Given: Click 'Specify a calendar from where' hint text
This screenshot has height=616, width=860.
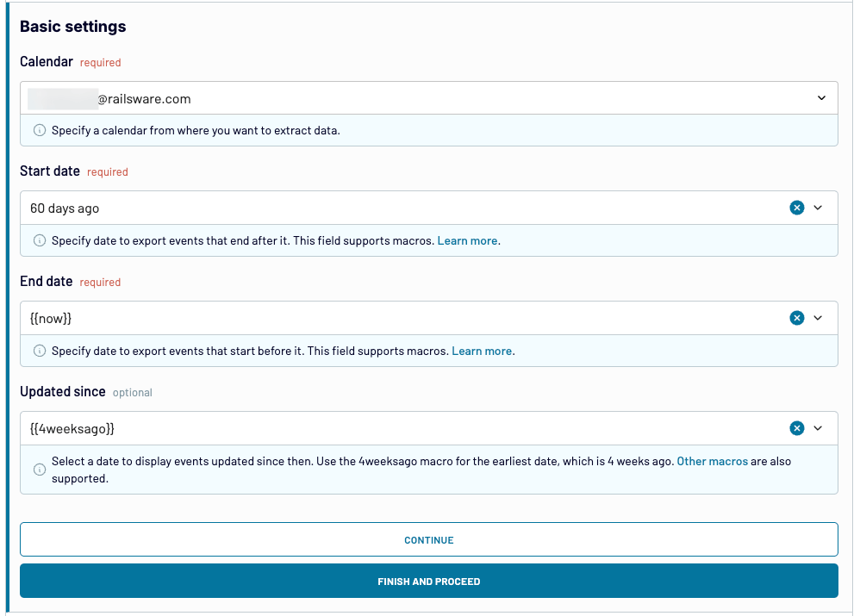Looking at the screenshot, I should (x=196, y=131).
